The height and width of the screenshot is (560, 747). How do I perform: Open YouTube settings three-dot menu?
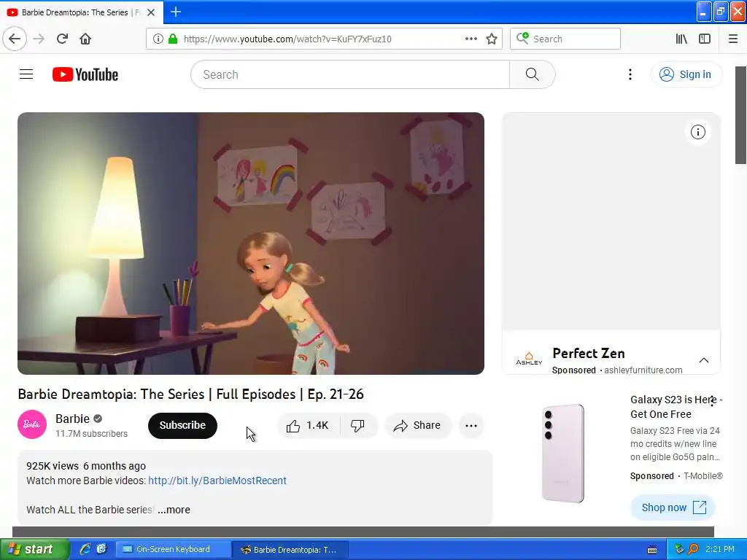(630, 74)
